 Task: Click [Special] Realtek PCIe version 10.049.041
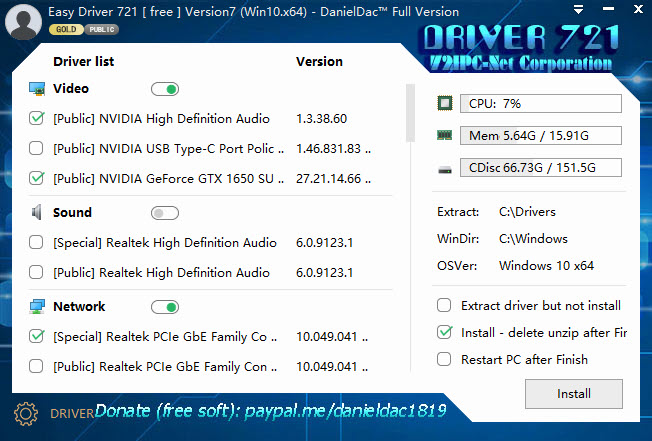332,337
